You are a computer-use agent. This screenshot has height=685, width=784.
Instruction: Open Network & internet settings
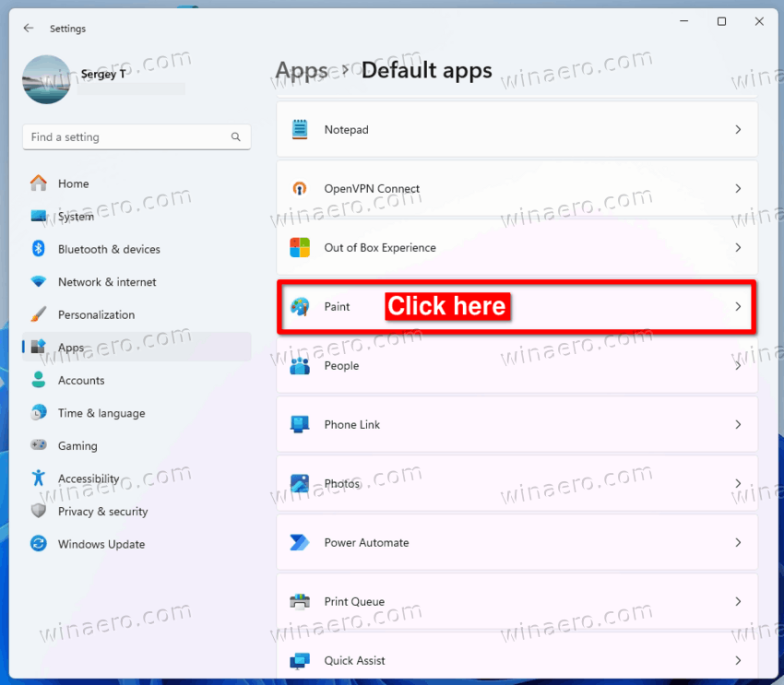coord(137,282)
